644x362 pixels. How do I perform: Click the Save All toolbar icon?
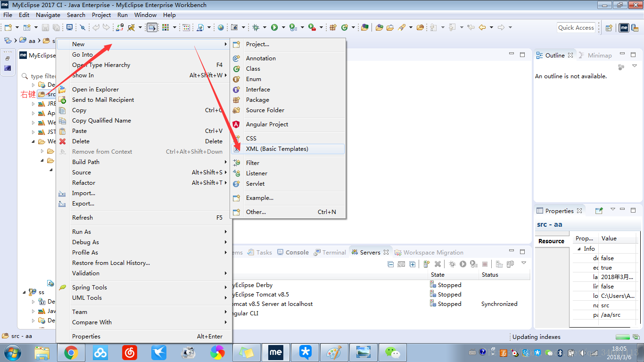[x=56, y=27]
